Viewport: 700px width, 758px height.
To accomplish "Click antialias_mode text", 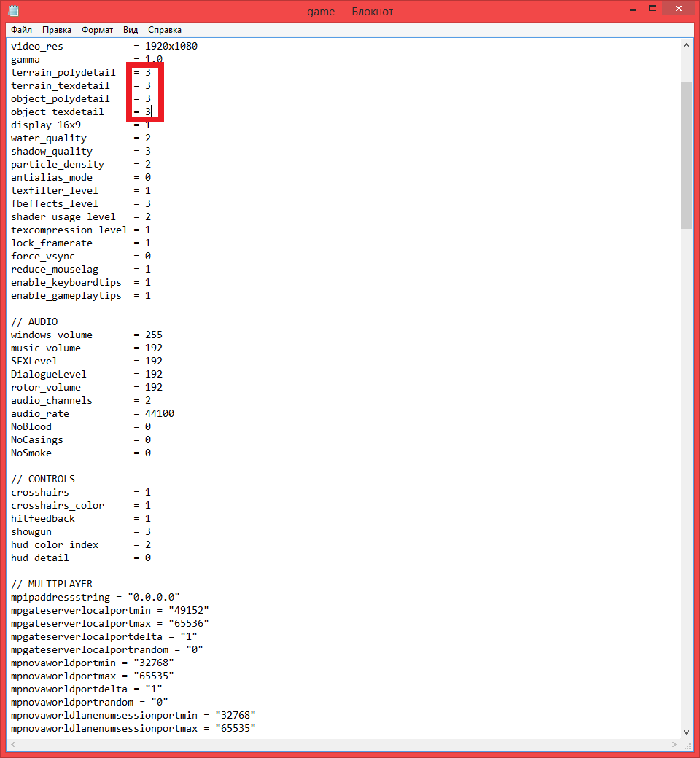I will (52, 177).
